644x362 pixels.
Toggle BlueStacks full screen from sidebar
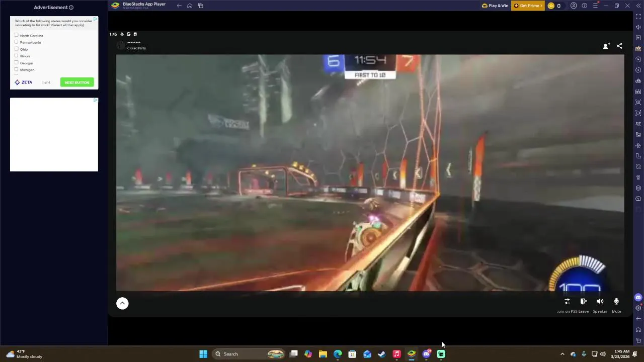[x=638, y=17]
